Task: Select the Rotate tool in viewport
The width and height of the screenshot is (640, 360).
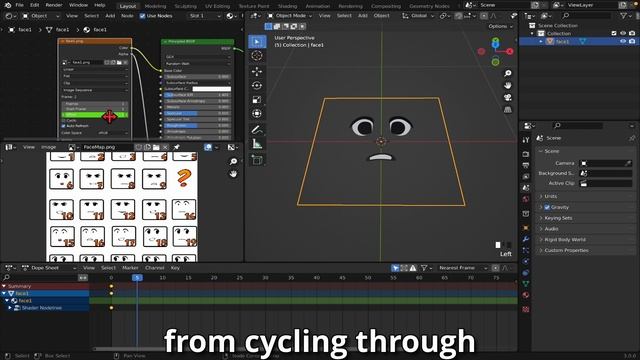Action: coord(257,86)
